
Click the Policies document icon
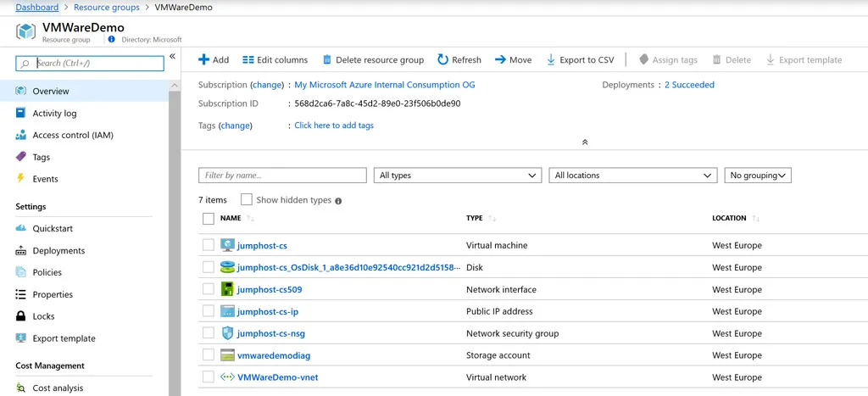21,272
